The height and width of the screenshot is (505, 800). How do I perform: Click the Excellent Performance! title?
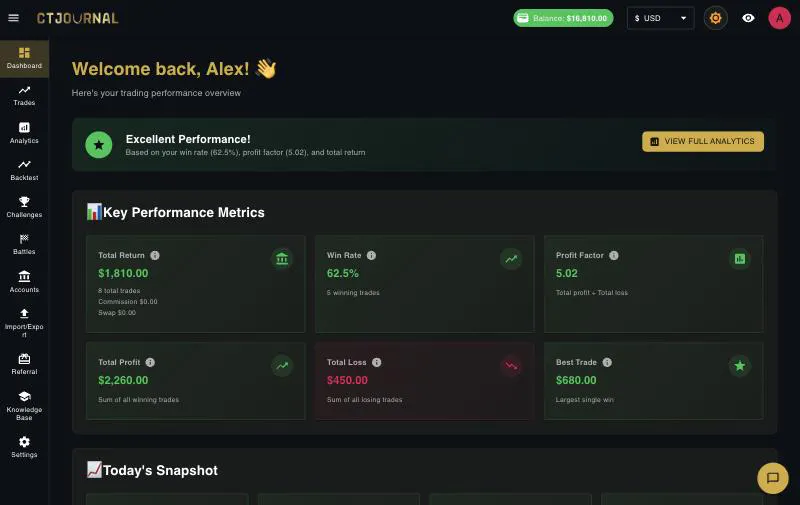(x=188, y=139)
